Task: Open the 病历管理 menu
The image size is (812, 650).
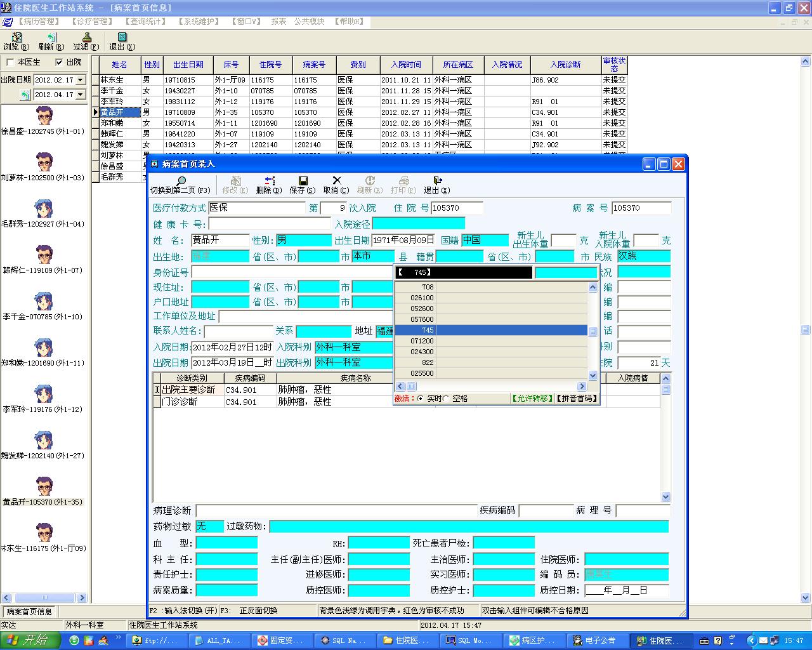Action: point(39,22)
